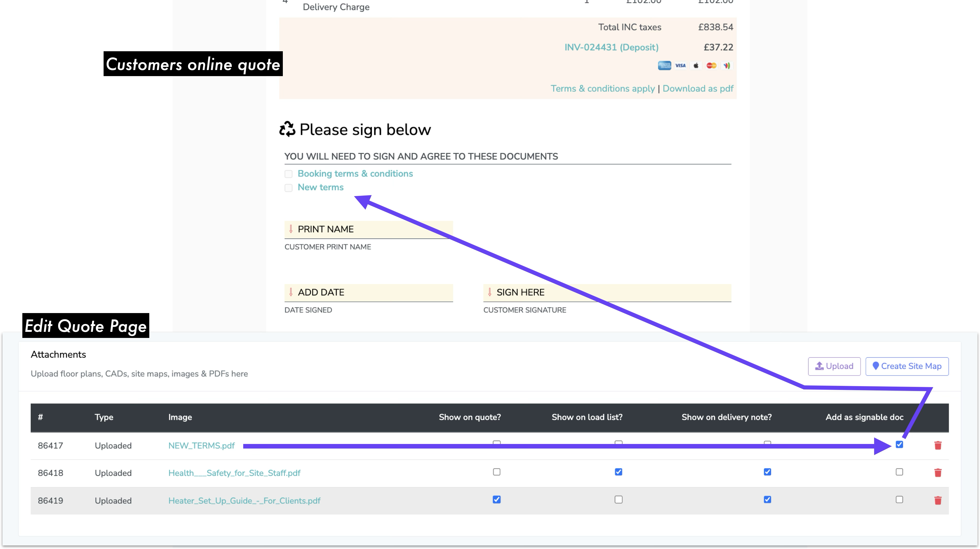
Task: Uncheck signable doc for NEW_TERMS.pdf
Action: tap(899, 444)
